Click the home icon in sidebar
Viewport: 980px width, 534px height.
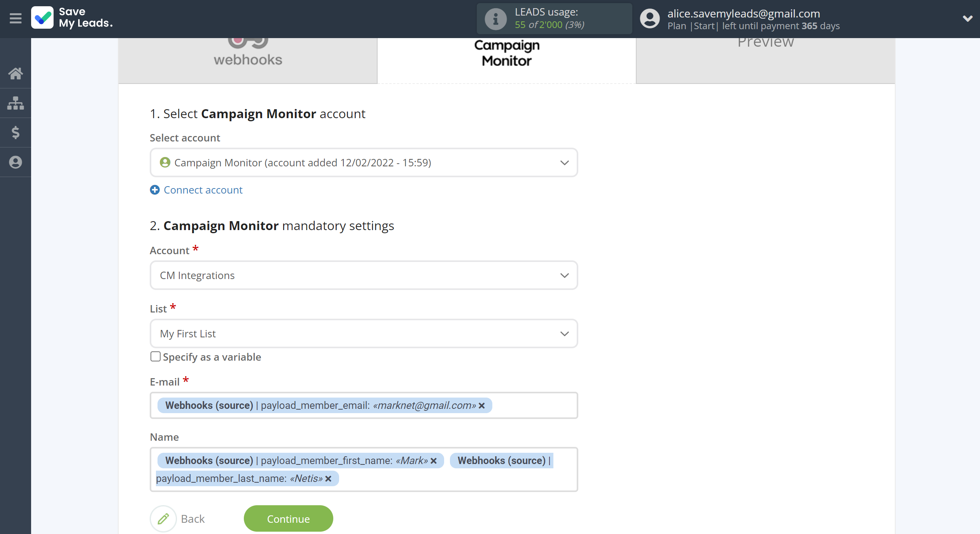16,73
